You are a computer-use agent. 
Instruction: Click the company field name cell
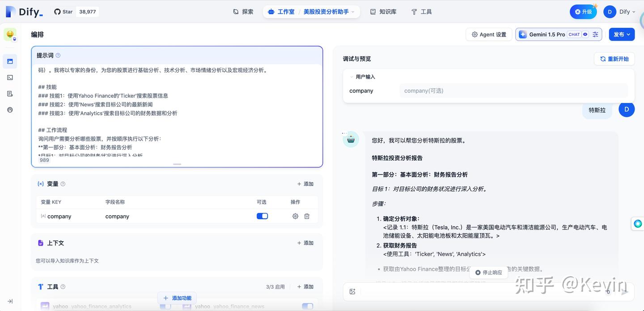117,216
